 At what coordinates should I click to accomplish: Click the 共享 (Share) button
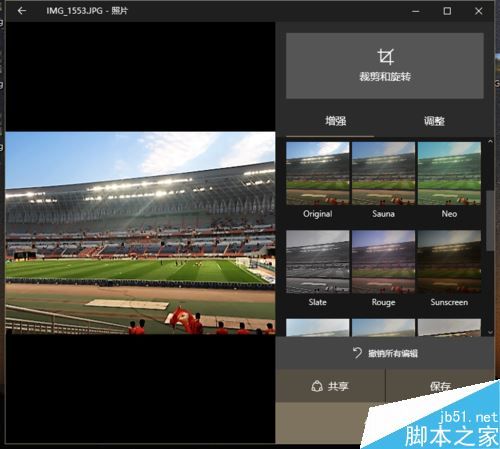(x=330, y=386)
